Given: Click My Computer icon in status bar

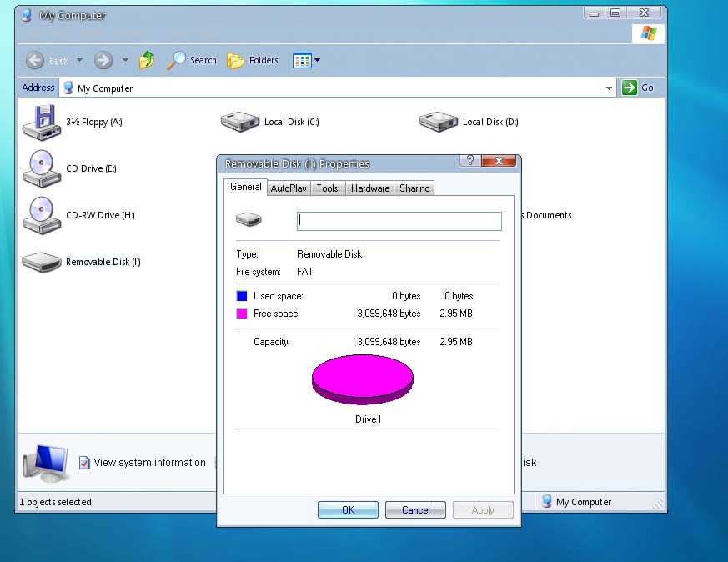Looking at the screenshot, I should tap(547, 501).
